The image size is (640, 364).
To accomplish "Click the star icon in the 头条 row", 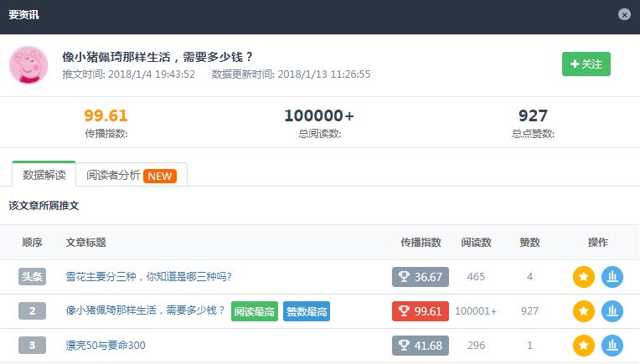I will (583, 277).
